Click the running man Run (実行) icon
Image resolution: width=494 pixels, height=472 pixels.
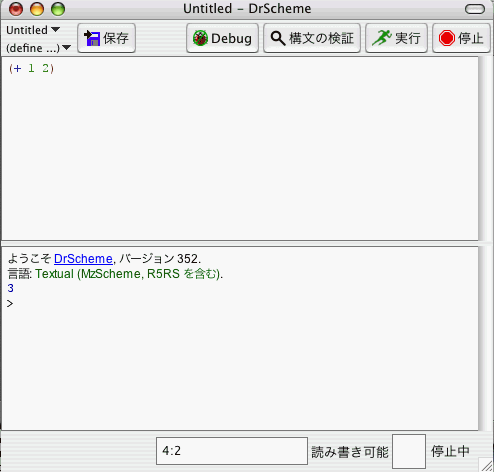tap(382, 38)
